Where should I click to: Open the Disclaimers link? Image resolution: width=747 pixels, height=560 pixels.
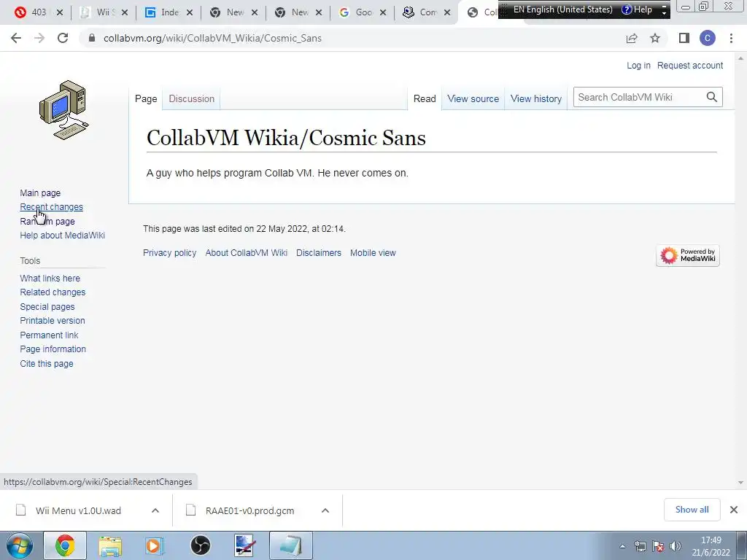click(319, 253)
